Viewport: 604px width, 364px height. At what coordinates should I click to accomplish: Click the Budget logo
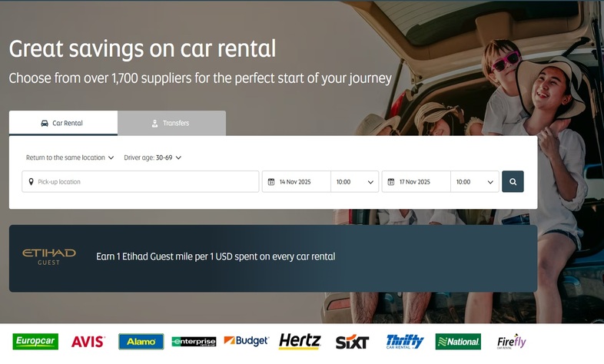246,341
